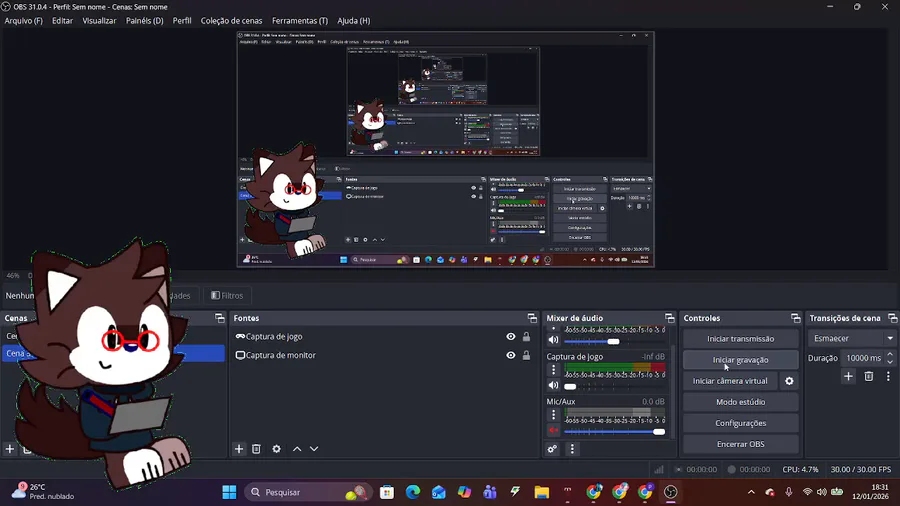Viewport: 900px width, 506px height.
Task: Open the Painéis (D) menu
Action: pyautogui.click(x=145, y=21)
